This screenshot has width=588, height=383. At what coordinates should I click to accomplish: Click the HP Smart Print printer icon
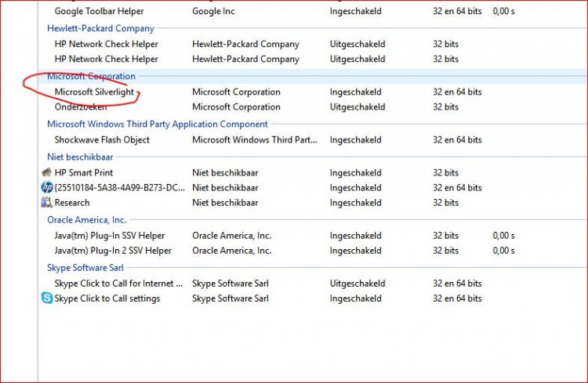[x=47, y=172]
